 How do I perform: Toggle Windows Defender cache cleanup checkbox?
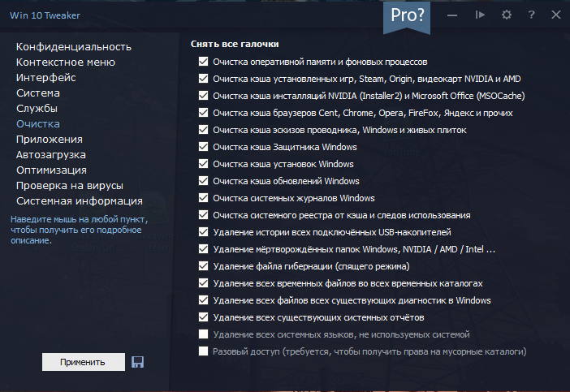(203, 147)
